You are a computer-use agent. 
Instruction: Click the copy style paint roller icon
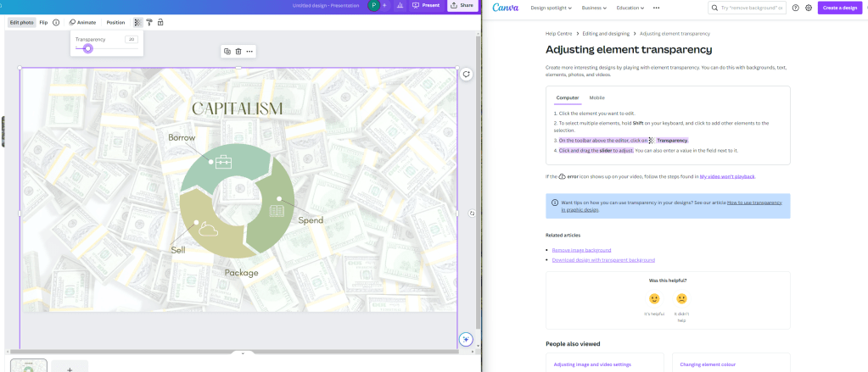point(149,23)
